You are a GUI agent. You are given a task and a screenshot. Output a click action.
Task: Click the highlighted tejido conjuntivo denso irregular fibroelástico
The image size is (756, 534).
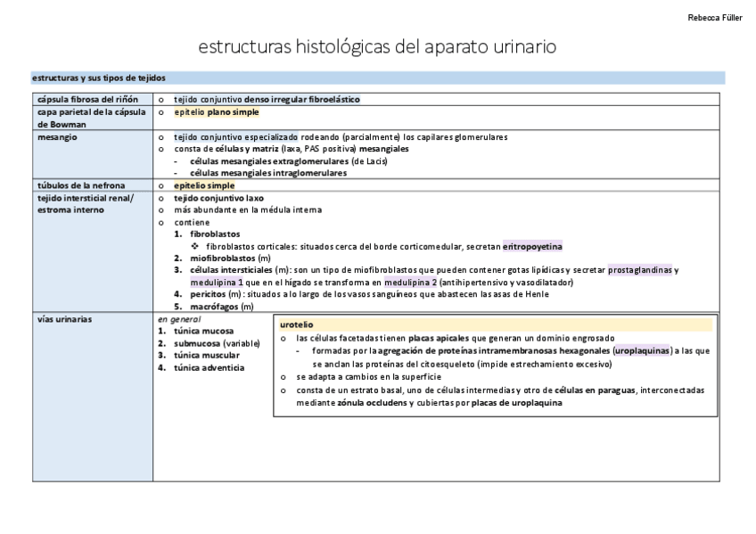pyautogui.click(x=268, y=100)
